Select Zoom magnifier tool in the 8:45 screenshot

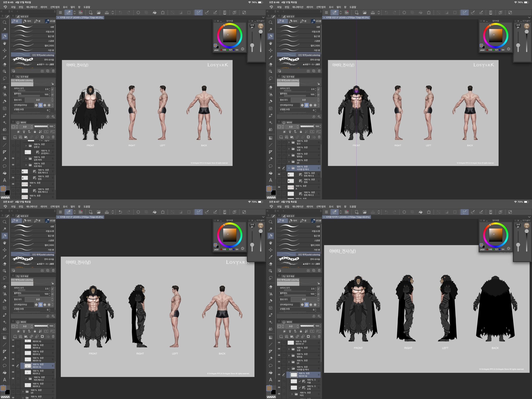tap(5, 22)
